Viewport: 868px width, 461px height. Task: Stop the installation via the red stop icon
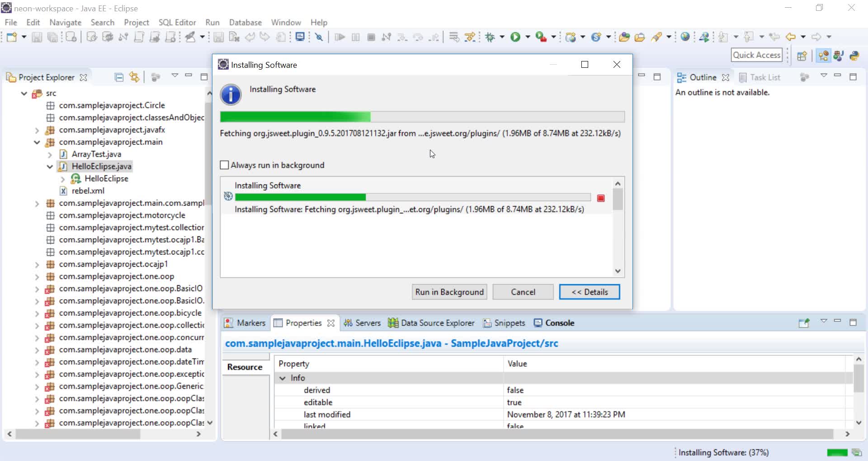[x=601, y=198]
